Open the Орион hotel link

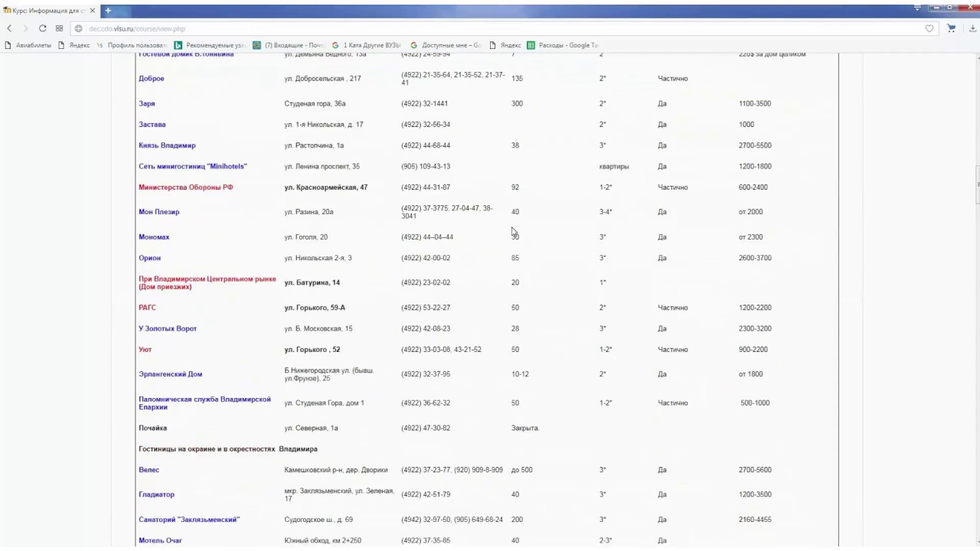pos(149,258)
